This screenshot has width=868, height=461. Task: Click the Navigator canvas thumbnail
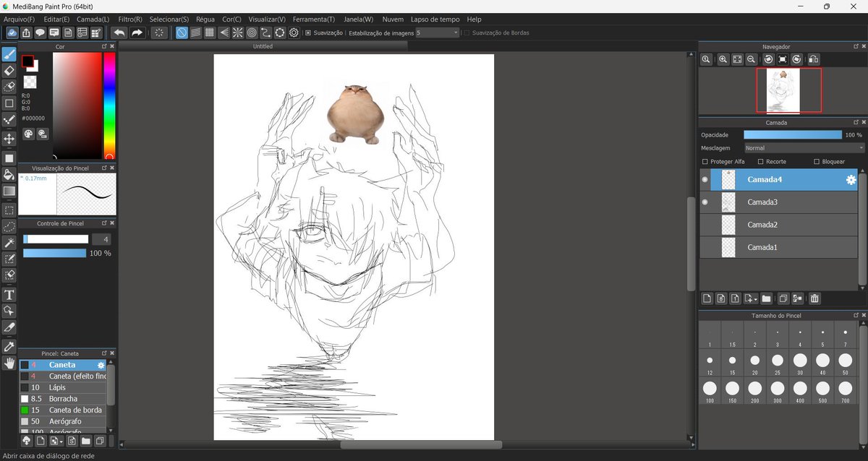coord(784,90)
